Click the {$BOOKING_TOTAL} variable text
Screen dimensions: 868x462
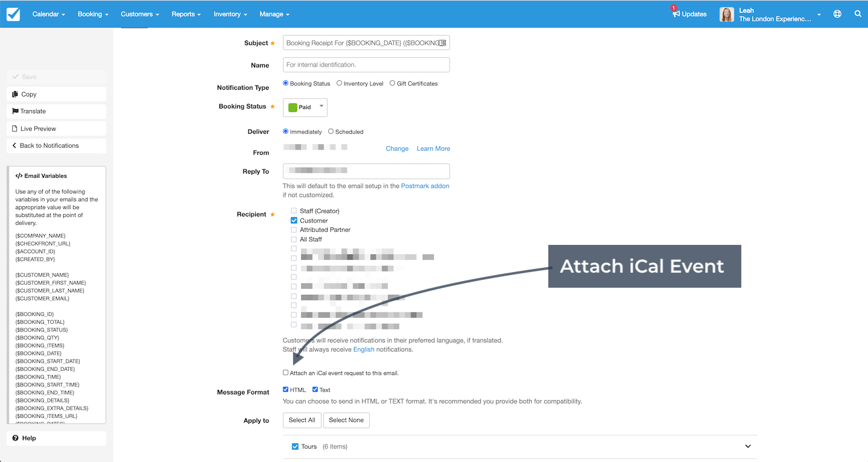(40, 322)
